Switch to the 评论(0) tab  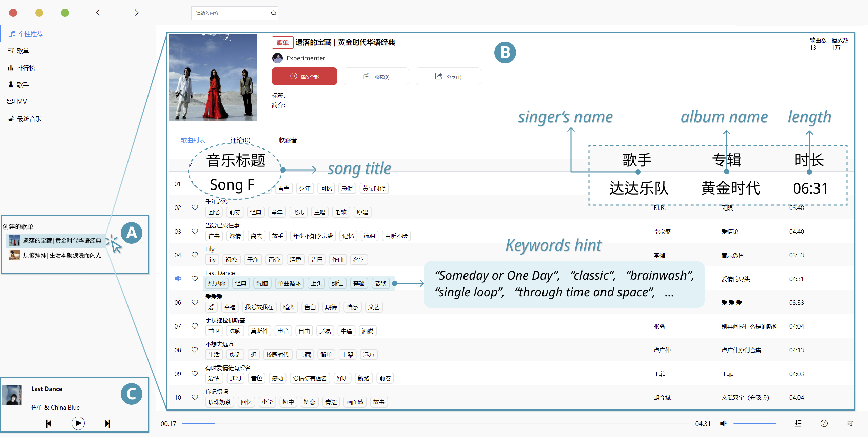click(240, 140)
